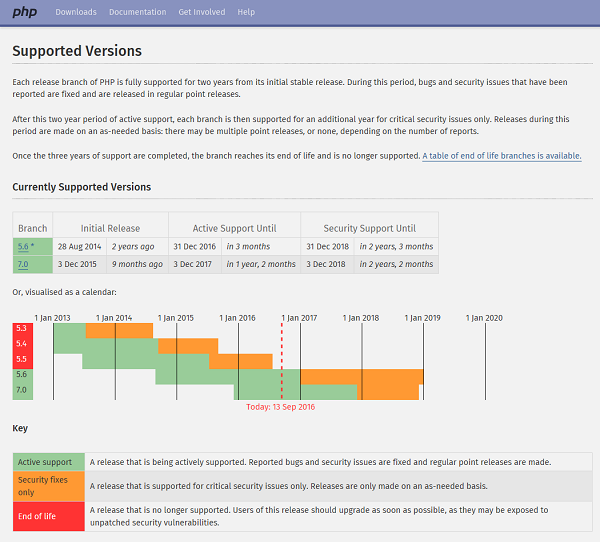Click the Initial Release column header
600x542 pixels.
(x=110, y=228)
